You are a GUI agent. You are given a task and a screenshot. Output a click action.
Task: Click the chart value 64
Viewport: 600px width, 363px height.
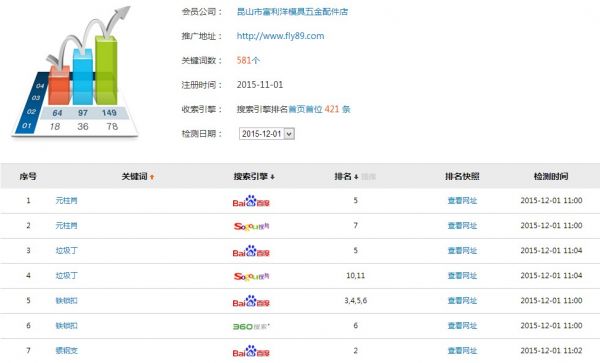[57, 113]
